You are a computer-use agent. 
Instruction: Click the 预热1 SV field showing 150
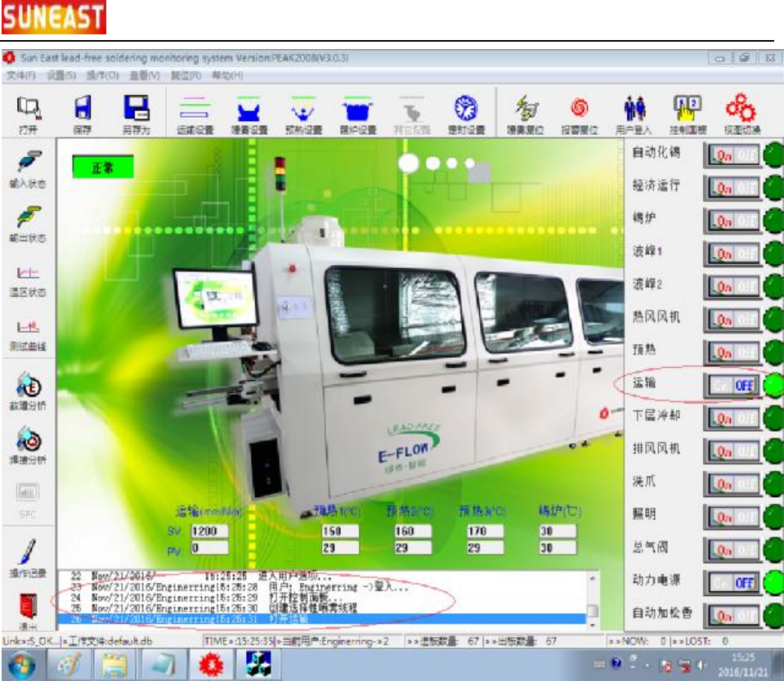click(x=340, y=531)
